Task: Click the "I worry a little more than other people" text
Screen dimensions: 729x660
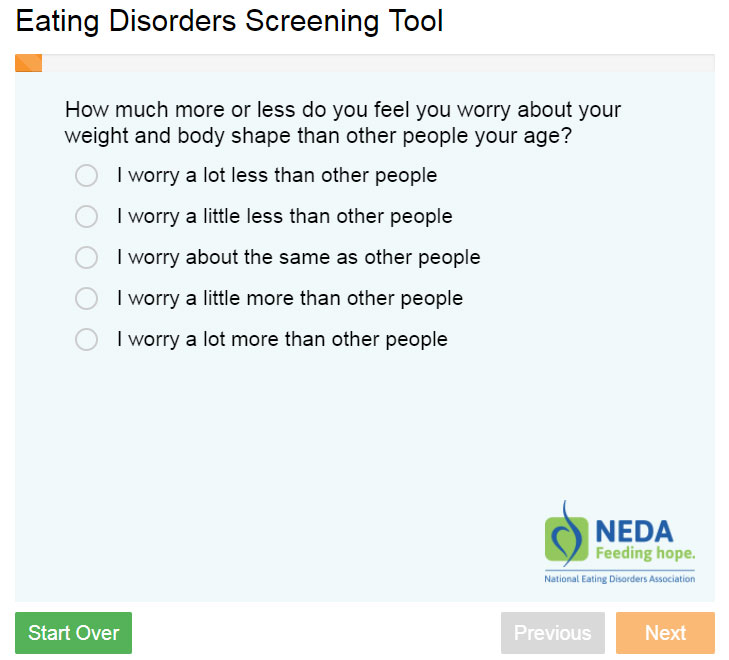Action: click(290, 299)
